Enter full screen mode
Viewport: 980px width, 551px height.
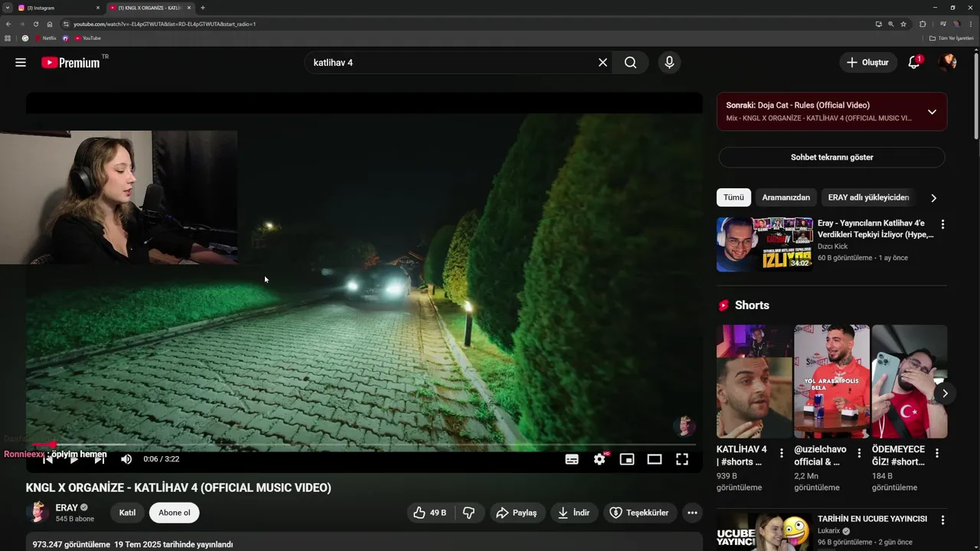[682, 459]
